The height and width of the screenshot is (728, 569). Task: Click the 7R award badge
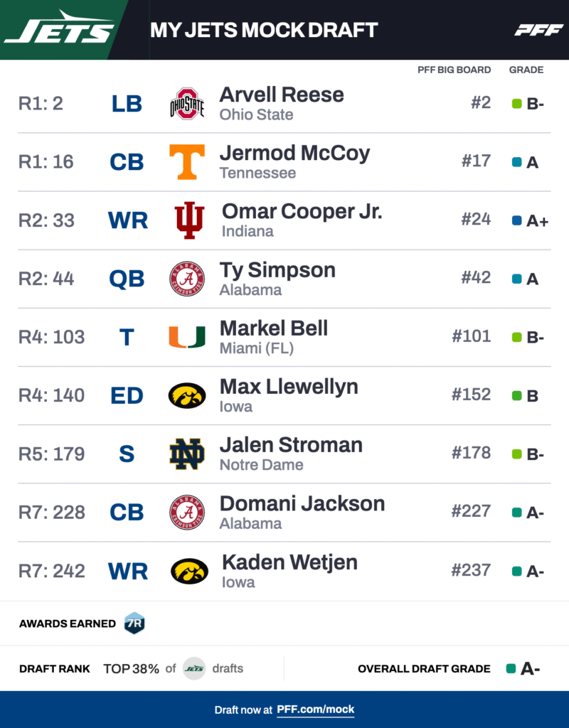coord(134,623)
